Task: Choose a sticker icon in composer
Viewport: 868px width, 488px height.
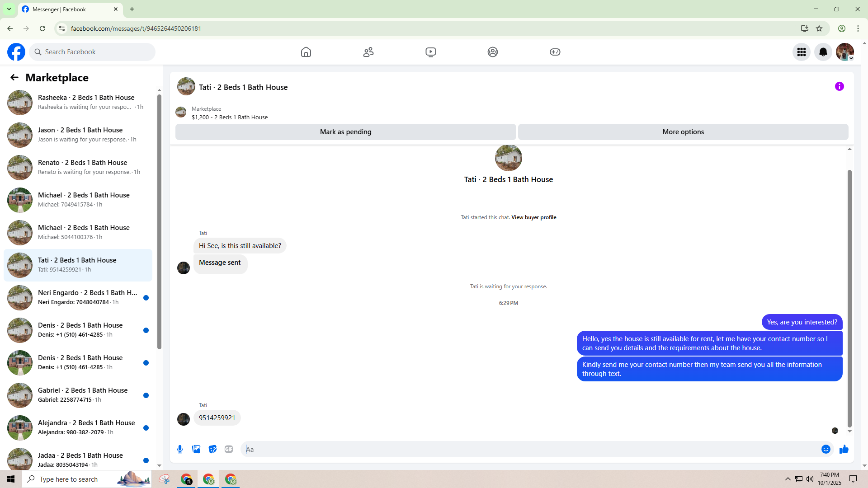Action: click(212, 449)
